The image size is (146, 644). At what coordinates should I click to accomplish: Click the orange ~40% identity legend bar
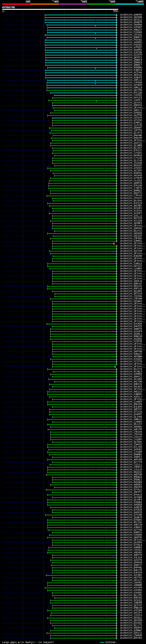[x=45, y=4]
